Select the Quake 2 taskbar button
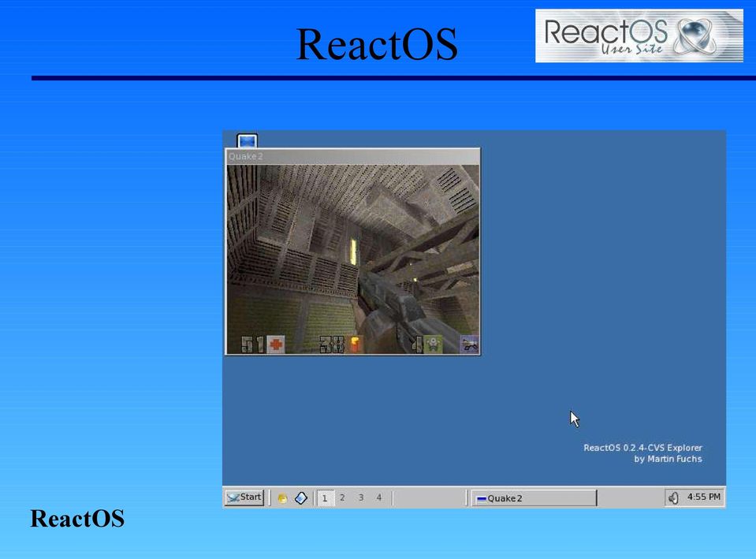 coord(534,498)
